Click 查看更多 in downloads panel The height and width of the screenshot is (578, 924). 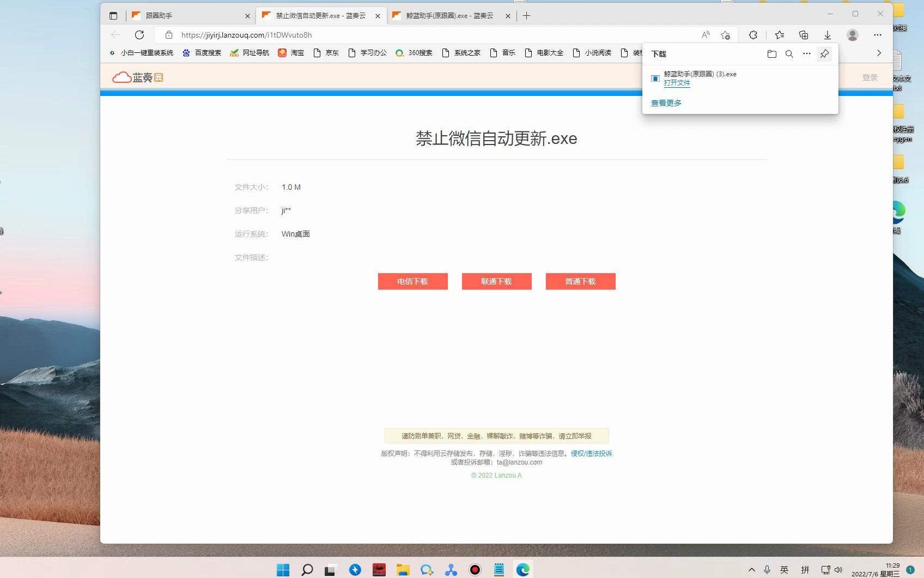(666, 103)
